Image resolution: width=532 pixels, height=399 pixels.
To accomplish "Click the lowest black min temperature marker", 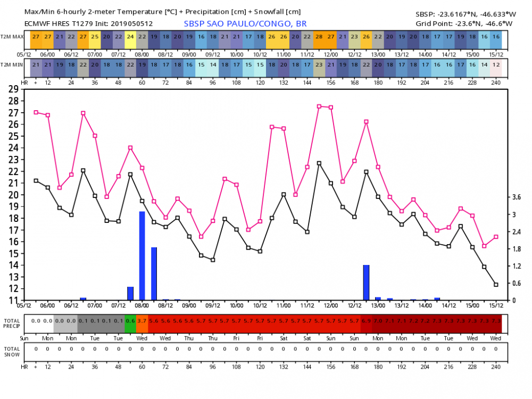I will point(496,285).
